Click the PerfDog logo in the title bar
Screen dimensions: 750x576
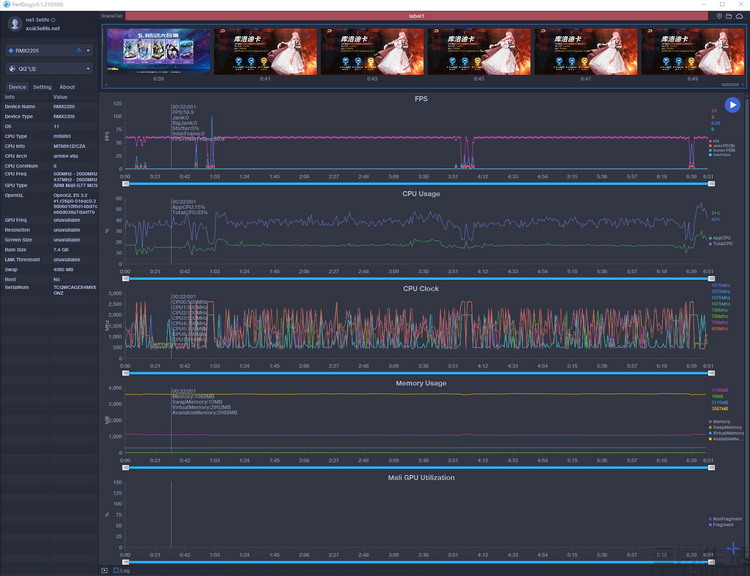click(x=6, y=4)
